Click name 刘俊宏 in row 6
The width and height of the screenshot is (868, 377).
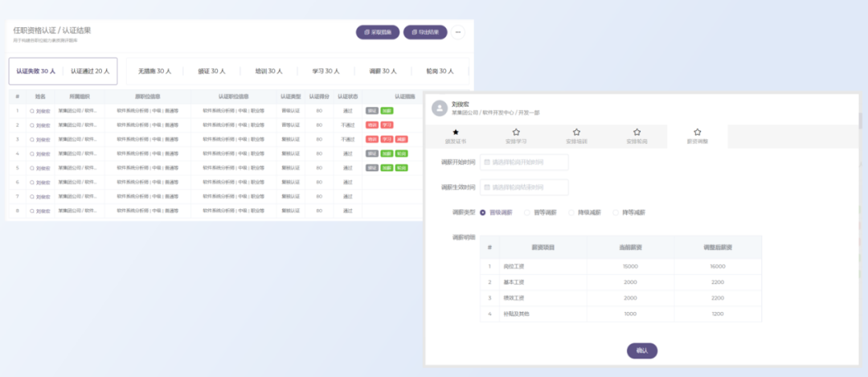pyautogui.click(x=43, y=182)
